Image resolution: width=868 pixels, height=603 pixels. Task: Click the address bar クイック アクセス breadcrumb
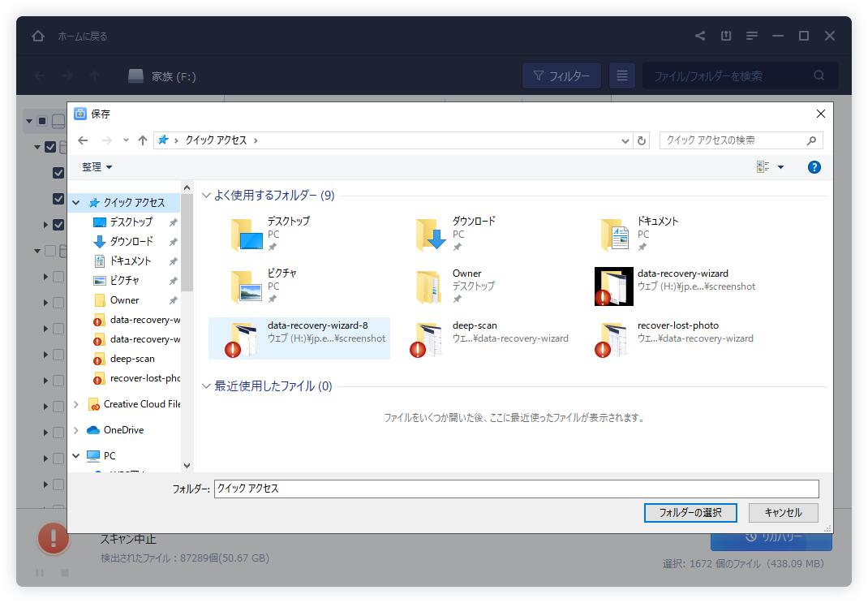point(216,140)
